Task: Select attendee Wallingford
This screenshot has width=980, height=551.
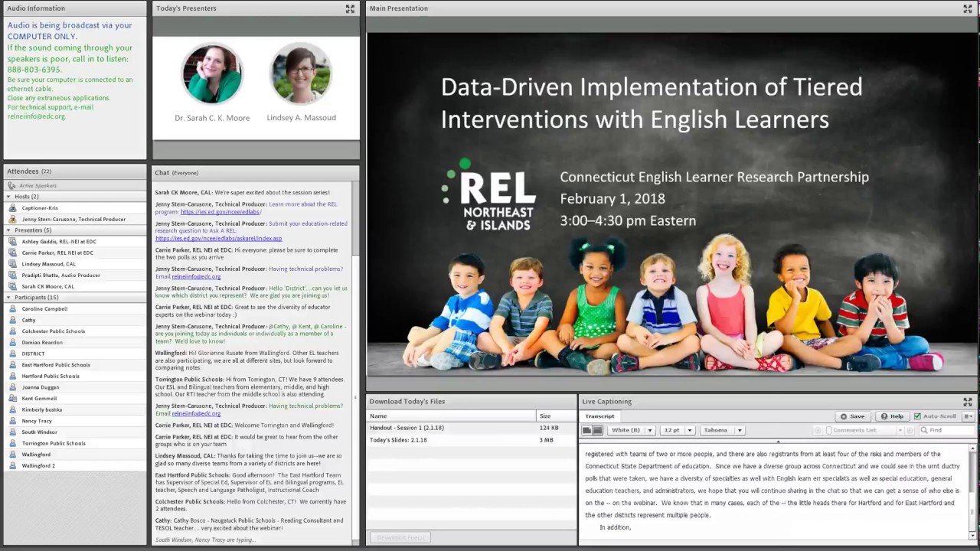Action: (75, 455)
